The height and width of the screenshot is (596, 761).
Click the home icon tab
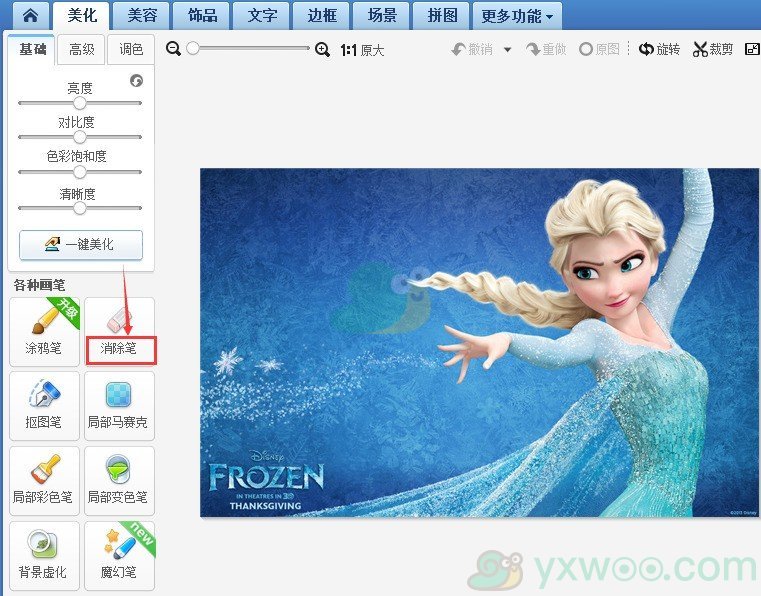pos(30,16)
